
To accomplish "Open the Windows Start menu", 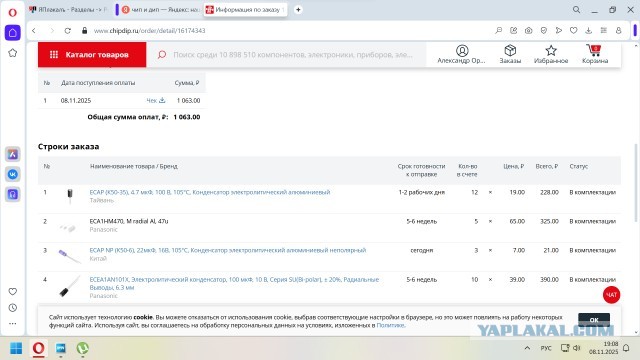I will coord(16,348).
